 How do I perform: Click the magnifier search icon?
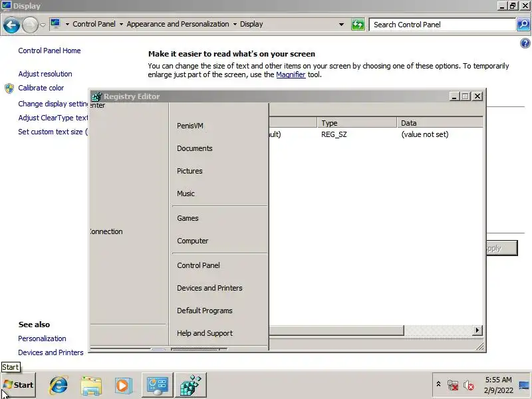[x=523, y=25]
